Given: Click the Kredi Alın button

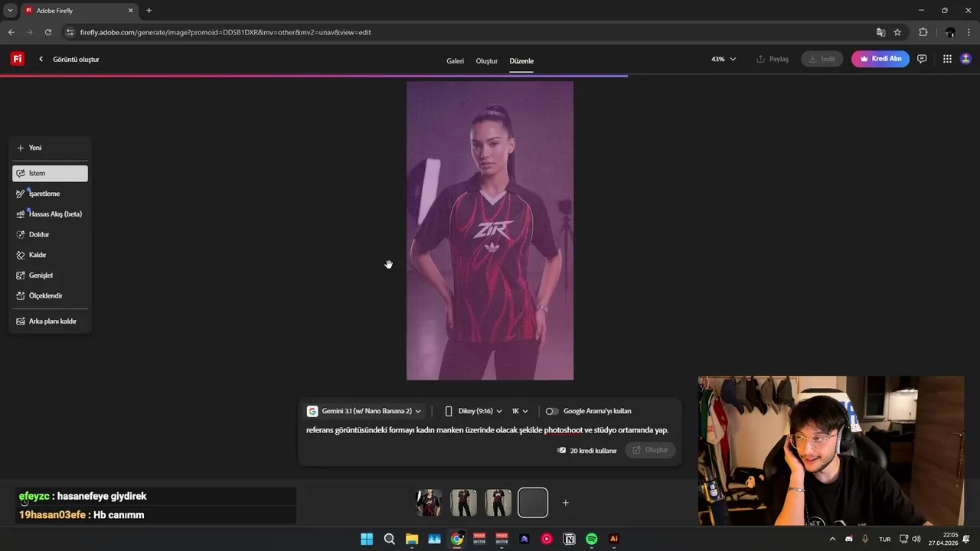Looking at the screenshot, I should [880, 59].
